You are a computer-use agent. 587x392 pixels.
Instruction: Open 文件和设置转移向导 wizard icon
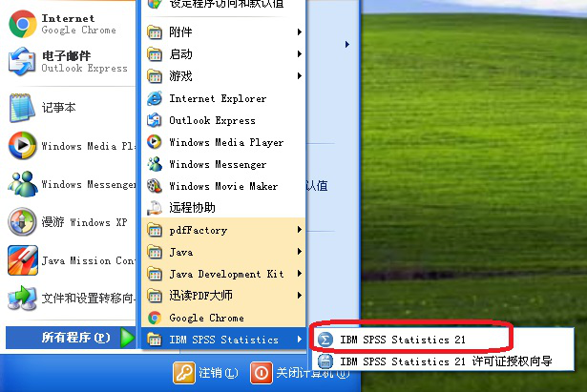pos(23,299)
